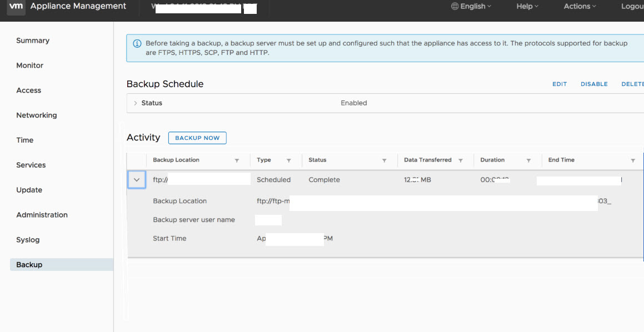Go to the Summary page
Screen dimensions: 644x332
[33, 41]
